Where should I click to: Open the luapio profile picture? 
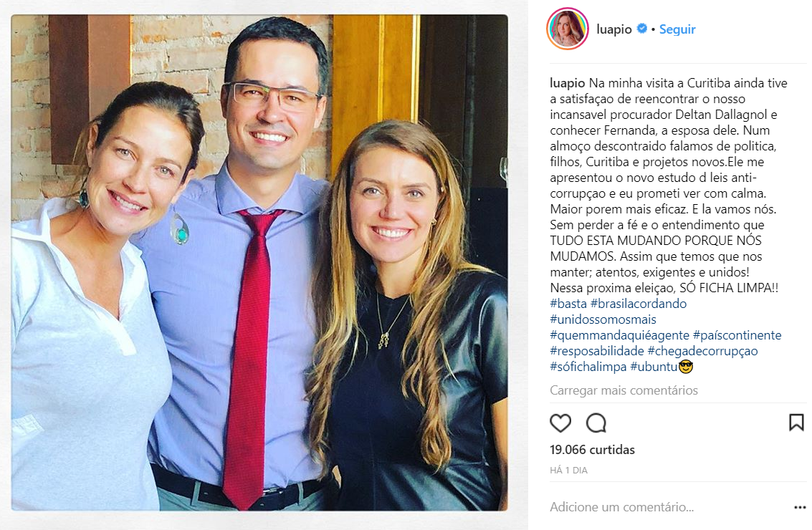pos(568,29)
